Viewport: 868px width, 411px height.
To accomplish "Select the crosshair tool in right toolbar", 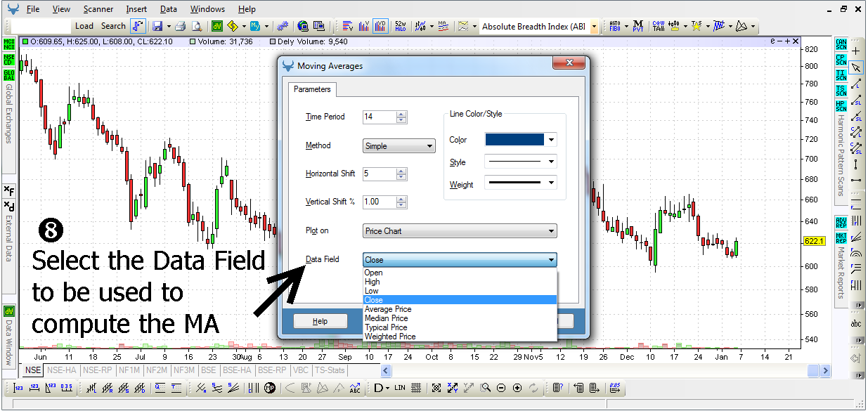I will 856,51.
